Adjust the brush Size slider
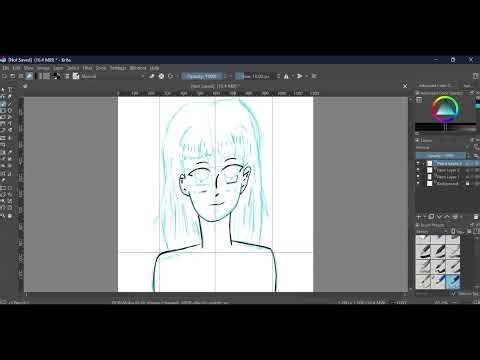This screenshot has width=480, height=360. point(255,76)
